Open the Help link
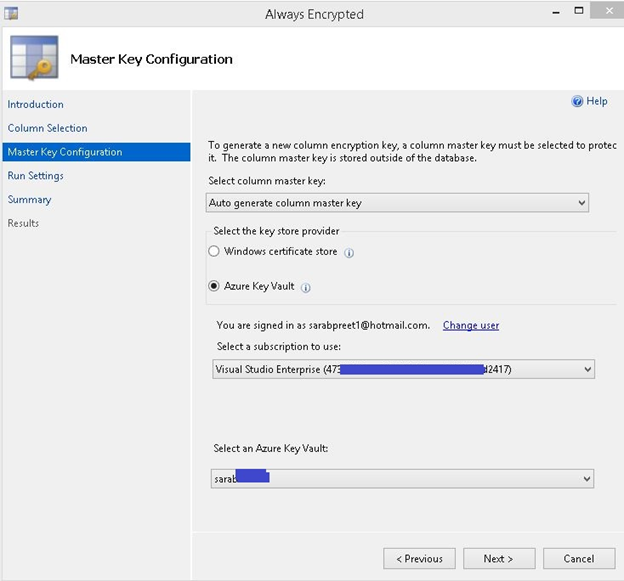The width and height of the screenshot is (624, 581). [597, 101]
